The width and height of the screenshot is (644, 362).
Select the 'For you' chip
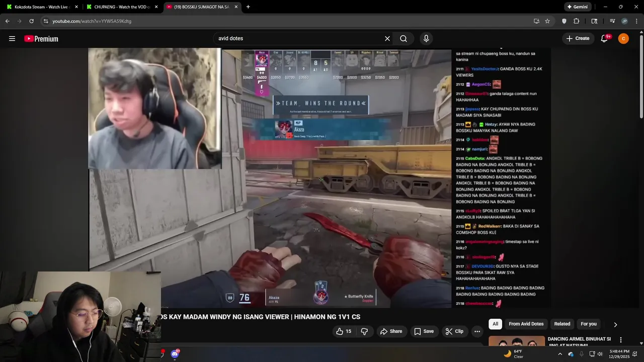589,324
